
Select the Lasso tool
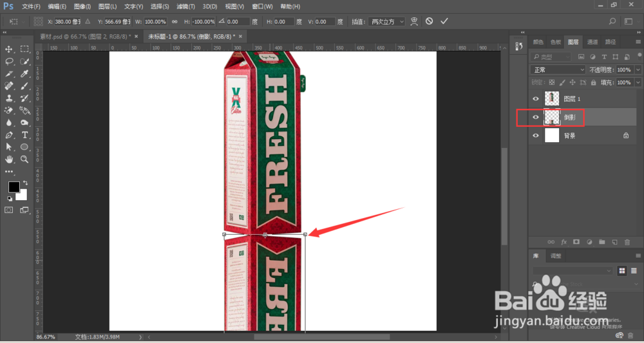8,62
